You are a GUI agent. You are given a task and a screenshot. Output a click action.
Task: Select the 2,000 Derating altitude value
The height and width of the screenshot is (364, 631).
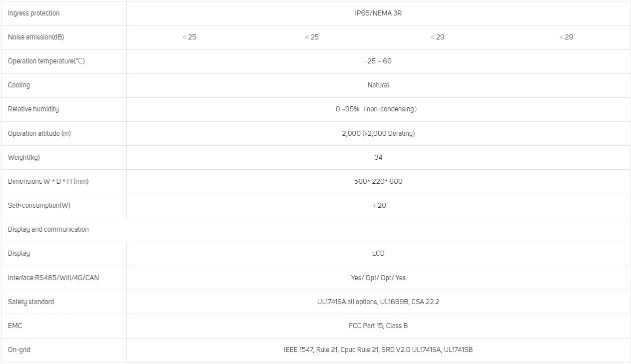(x=378, y=134)
